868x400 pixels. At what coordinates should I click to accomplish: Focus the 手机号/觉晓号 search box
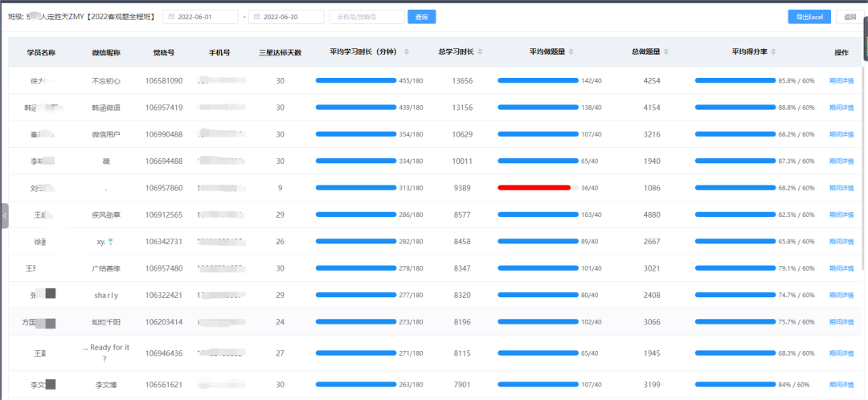pyautogui.click(x=367, y=17)
